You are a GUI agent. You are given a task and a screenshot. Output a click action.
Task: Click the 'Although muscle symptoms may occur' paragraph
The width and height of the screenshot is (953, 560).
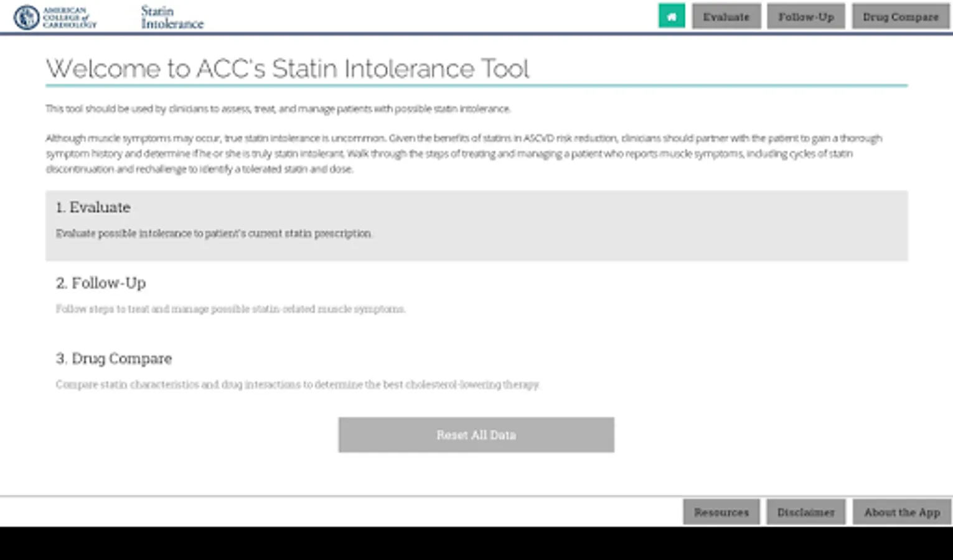coord(464,154)
